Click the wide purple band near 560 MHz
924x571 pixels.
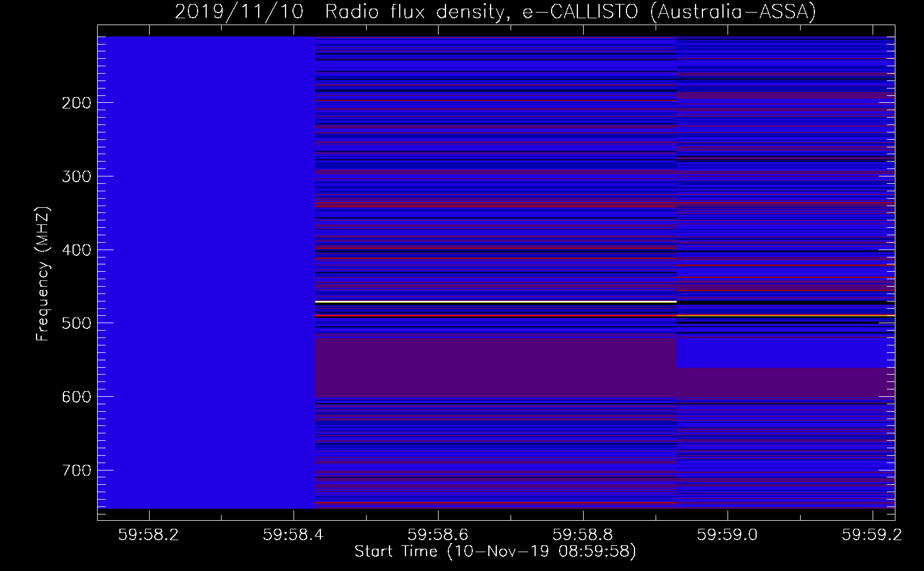coord(496,368)
